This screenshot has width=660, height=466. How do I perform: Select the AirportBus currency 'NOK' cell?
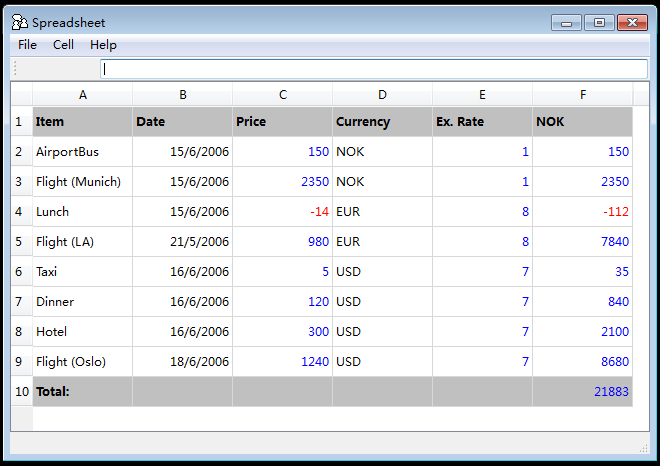pyautogui.click(x=382, y=152)
